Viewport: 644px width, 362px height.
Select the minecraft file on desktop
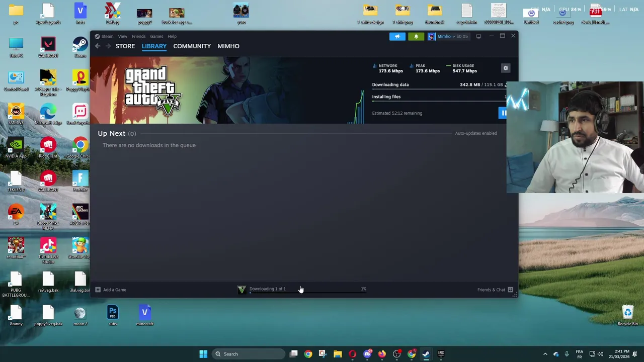(x=144, y=315)
